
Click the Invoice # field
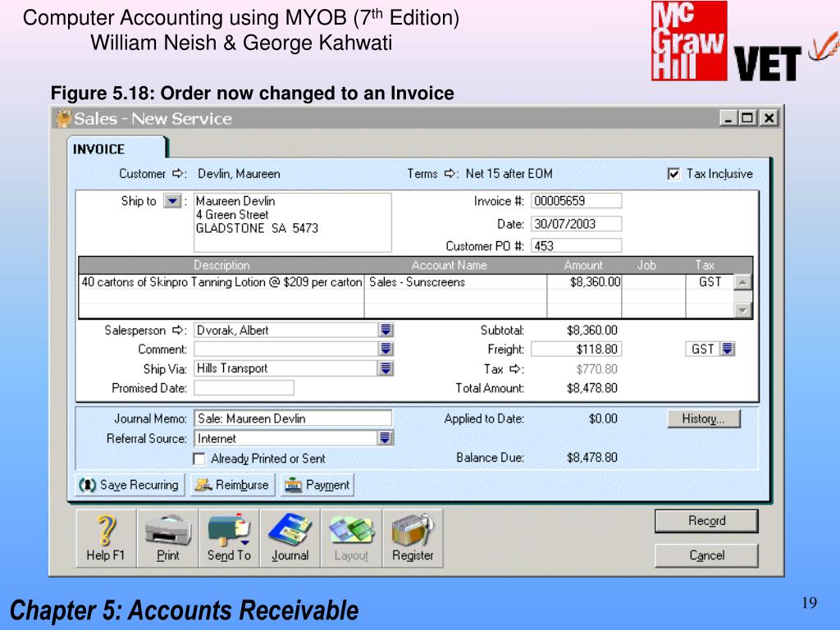576,201
